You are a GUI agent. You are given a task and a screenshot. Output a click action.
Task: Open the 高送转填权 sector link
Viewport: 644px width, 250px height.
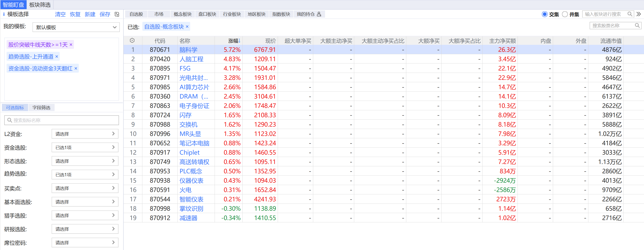click(194, 162)
